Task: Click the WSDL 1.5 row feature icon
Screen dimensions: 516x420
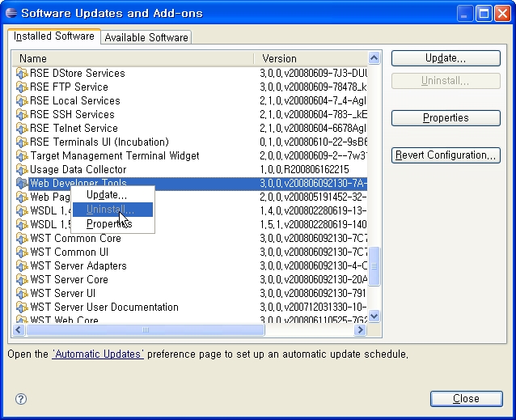Action: tap(22, 224)
